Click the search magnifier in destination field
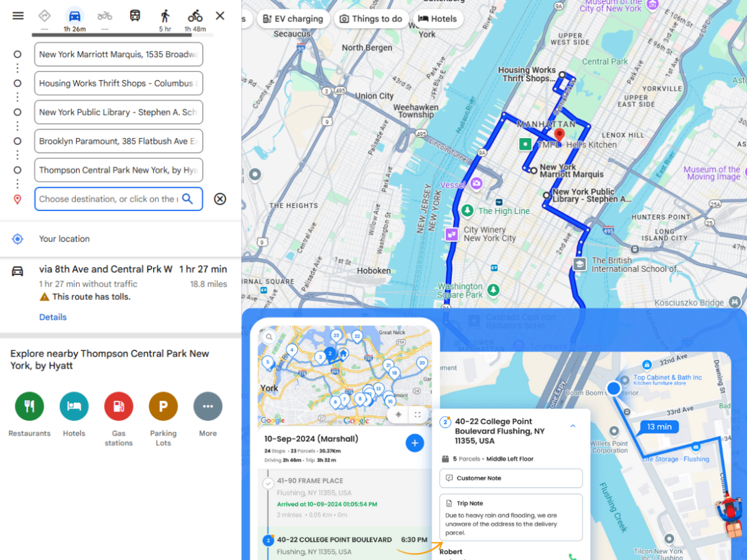Screen dimensions: 747x560 [x=187, y=199]
